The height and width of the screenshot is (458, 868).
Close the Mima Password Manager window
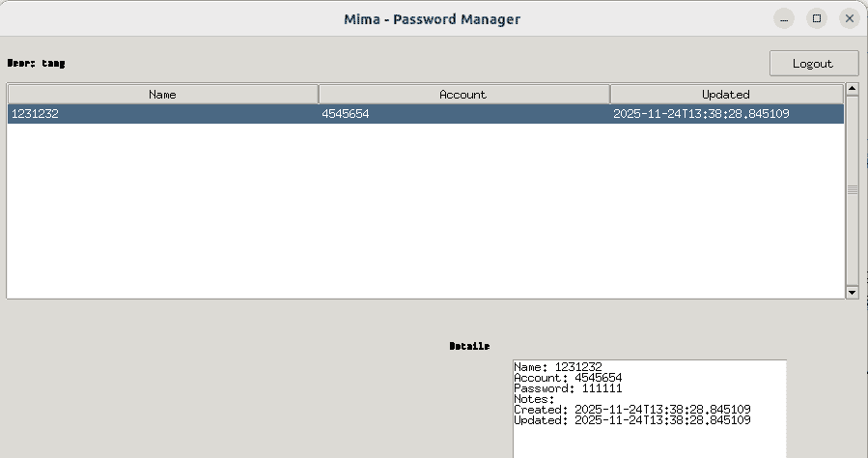pyautogui.click(x=849, y=18)
